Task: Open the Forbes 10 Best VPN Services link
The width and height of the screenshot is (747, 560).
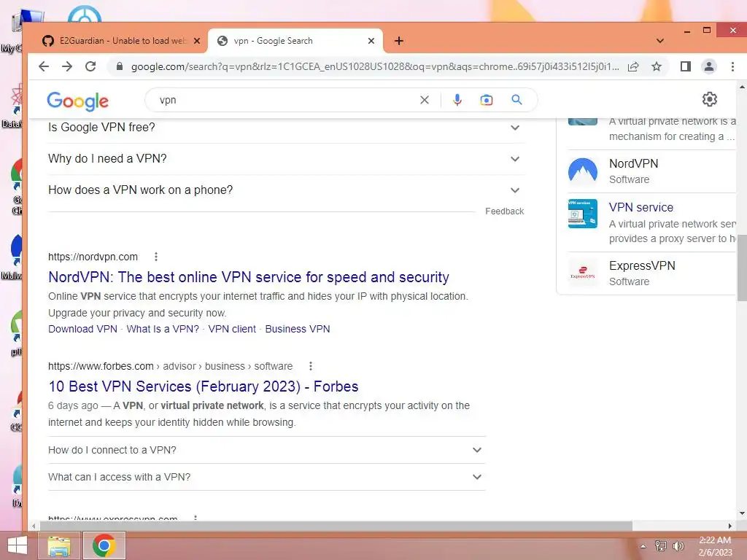Action: 204,386
